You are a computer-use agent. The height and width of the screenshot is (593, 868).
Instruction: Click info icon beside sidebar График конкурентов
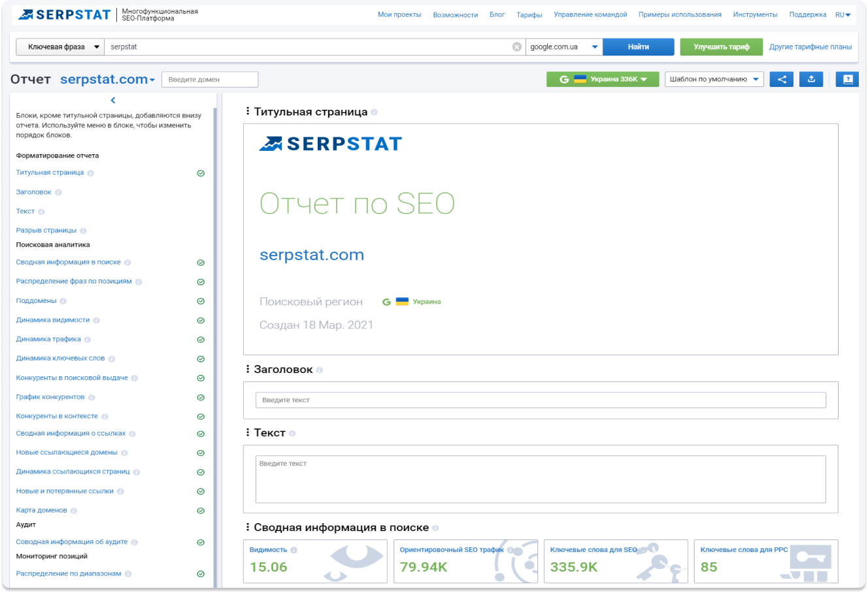pos(92,397)
